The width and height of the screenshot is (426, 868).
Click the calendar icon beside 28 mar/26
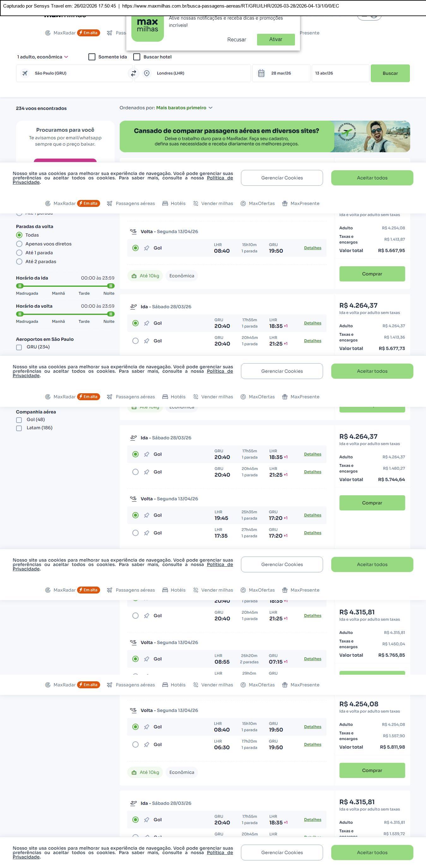coord(261,73)
